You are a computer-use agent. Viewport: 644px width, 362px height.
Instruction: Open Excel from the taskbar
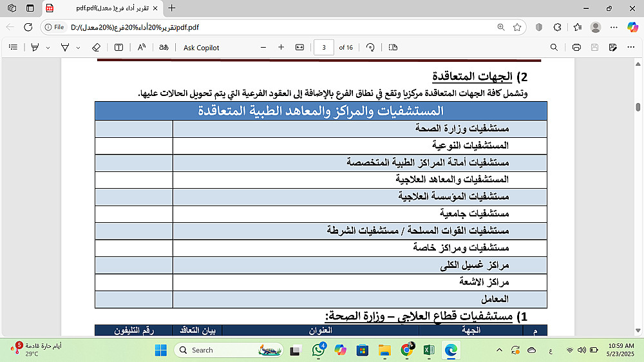[429, 350]
